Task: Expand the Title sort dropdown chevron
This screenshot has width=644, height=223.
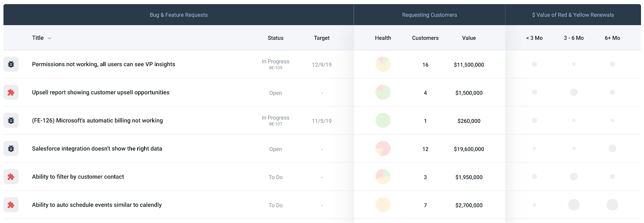Action: (50, 38)
